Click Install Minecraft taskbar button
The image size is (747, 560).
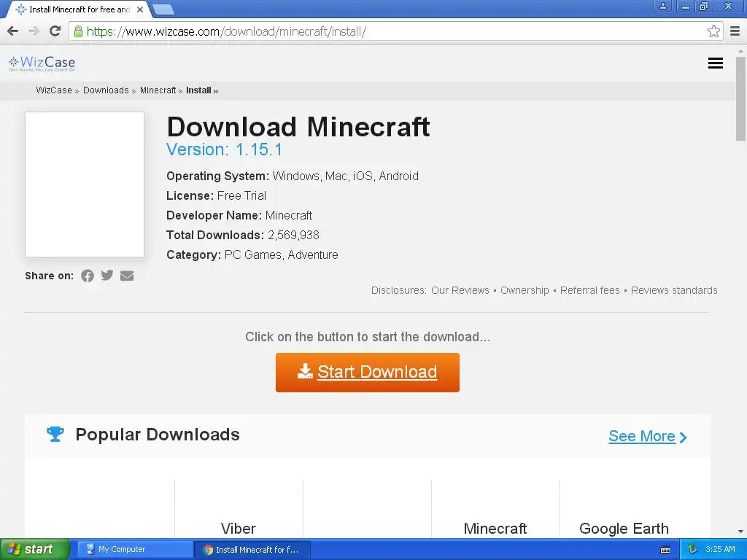tap(252, 550)
